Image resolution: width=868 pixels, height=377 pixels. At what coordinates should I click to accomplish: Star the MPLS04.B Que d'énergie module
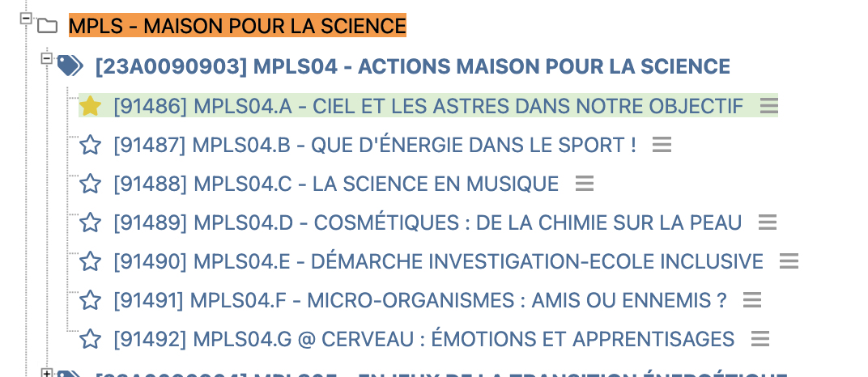coord(90,145)
